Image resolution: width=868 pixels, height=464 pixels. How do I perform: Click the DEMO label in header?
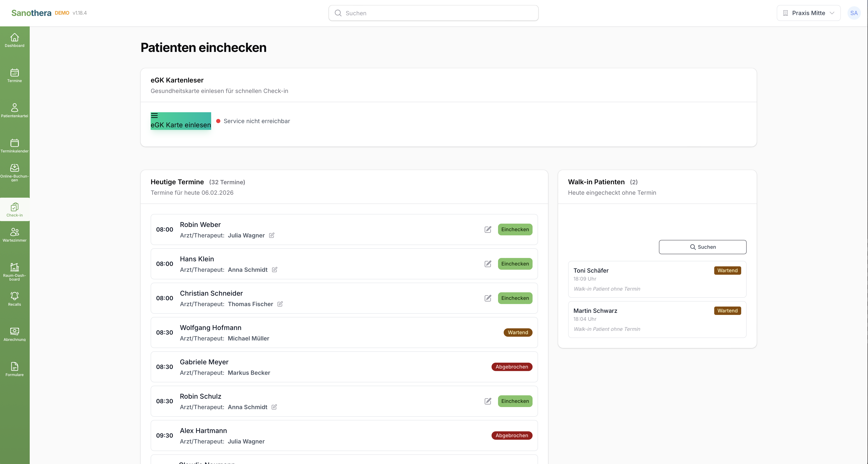coord(62,13)
